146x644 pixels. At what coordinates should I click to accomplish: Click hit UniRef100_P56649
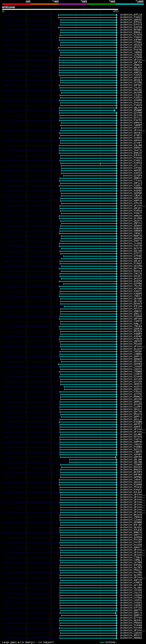(x=131, y=623)
